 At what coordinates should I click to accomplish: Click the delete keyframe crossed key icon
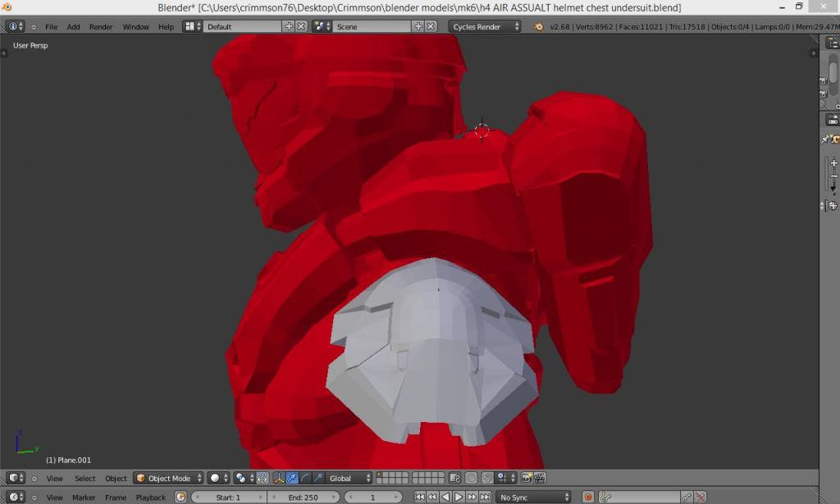pyautogui.click(x=700, y=497)
